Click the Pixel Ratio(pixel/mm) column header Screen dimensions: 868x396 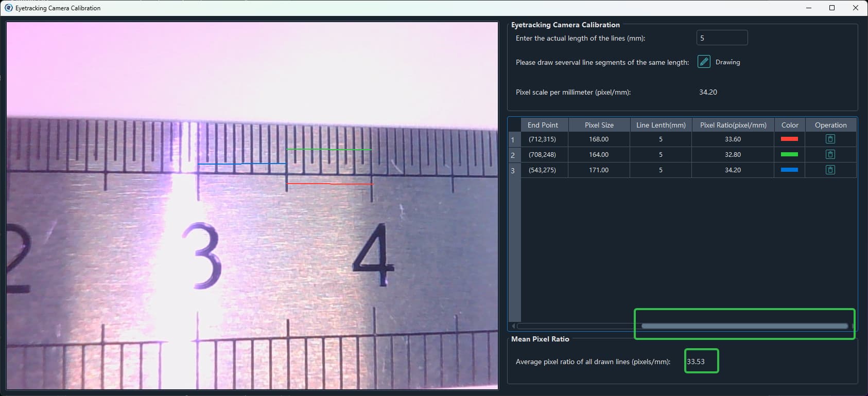click(733, 125)
